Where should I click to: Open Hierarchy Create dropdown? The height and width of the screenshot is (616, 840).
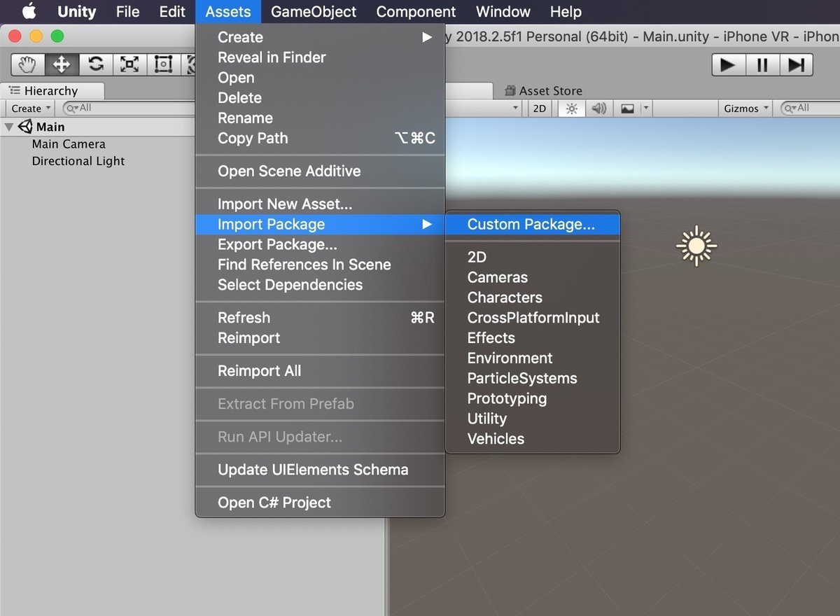pyautogui.click(x=31, y=108)
